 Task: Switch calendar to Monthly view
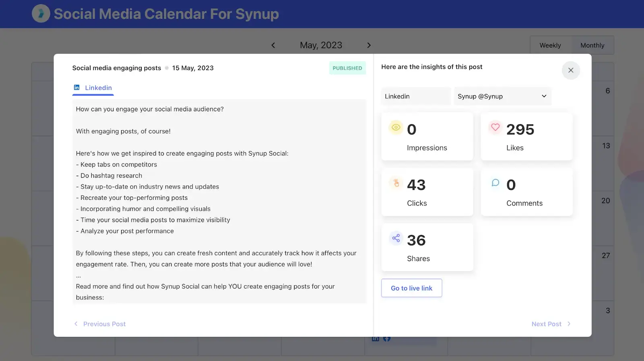tap(592, 45)
